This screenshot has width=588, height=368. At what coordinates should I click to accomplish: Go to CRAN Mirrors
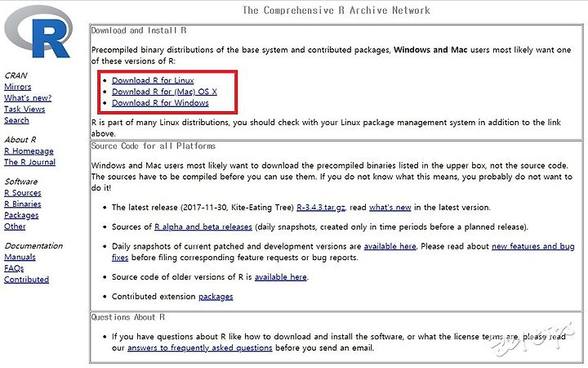point(18,87)
